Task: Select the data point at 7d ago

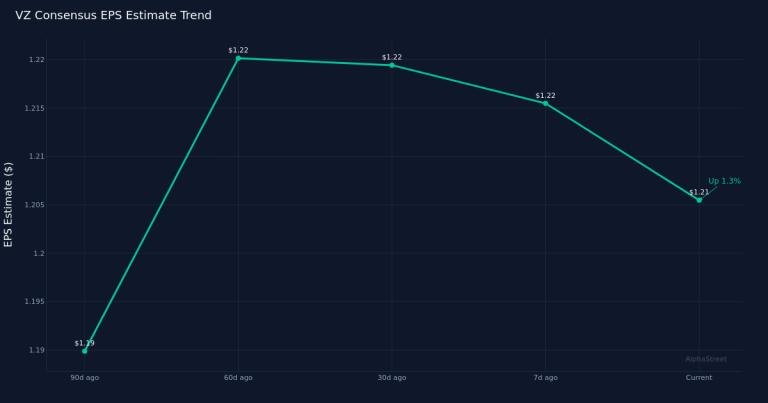Action: pyautogui.click(x=545, y=103)
